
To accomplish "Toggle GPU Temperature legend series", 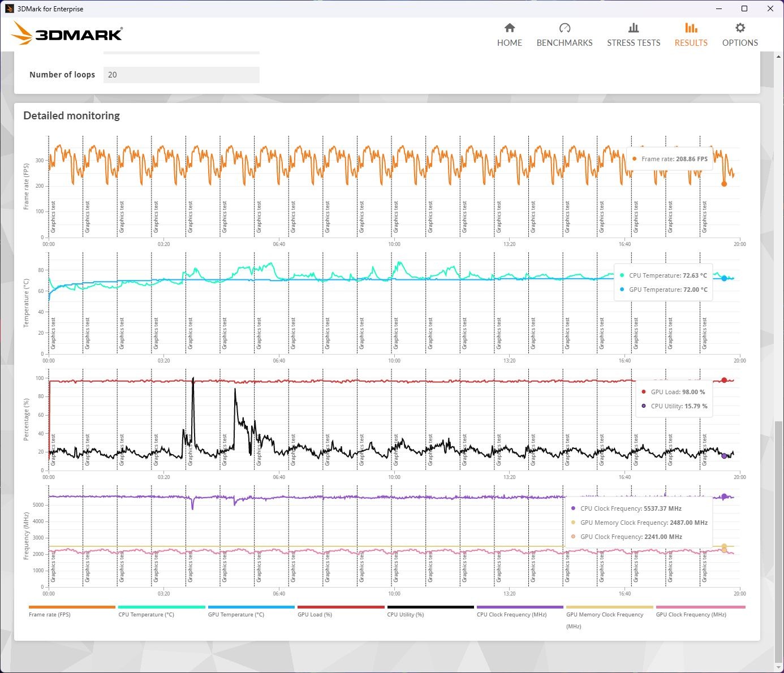I will (236, 614).
